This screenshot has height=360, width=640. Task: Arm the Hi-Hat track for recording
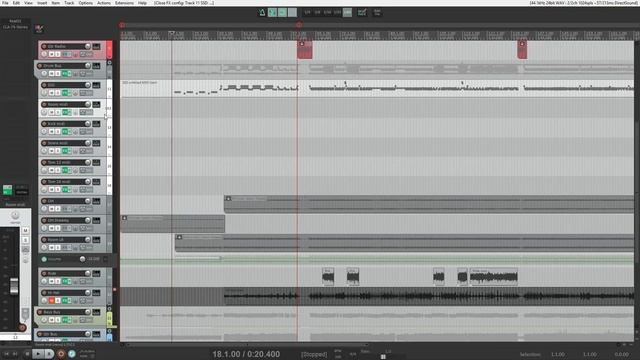[x=44, y=293]
